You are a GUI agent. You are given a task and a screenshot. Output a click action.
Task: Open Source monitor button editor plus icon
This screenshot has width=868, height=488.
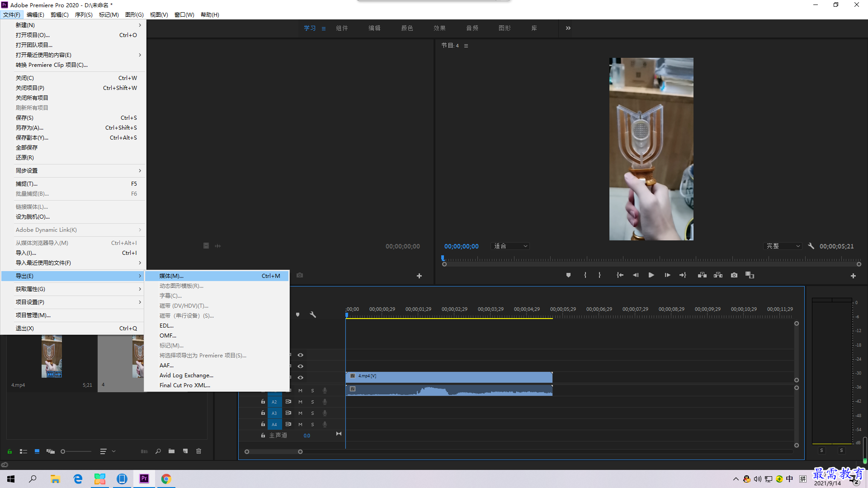pos(419,276)
